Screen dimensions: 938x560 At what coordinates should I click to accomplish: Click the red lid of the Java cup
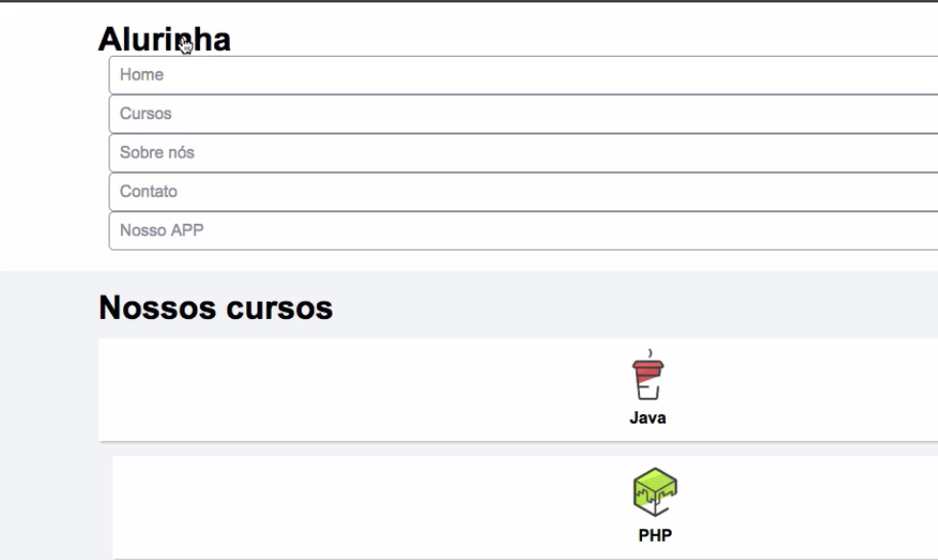(x=647, y=365)
